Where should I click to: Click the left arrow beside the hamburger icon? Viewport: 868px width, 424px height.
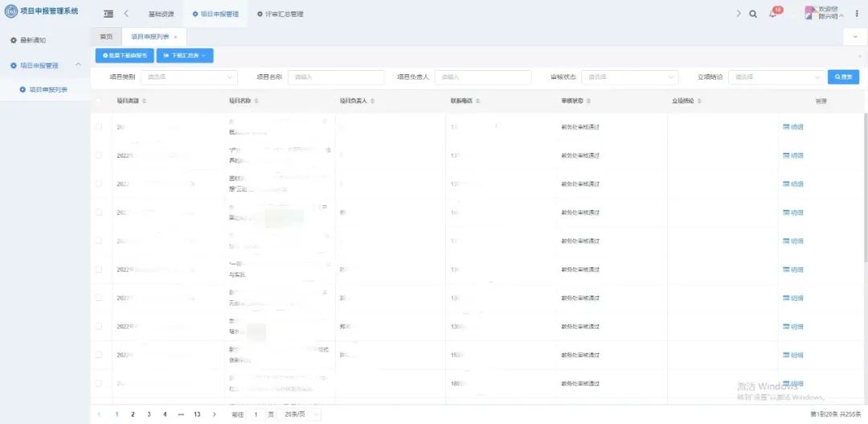126,14
